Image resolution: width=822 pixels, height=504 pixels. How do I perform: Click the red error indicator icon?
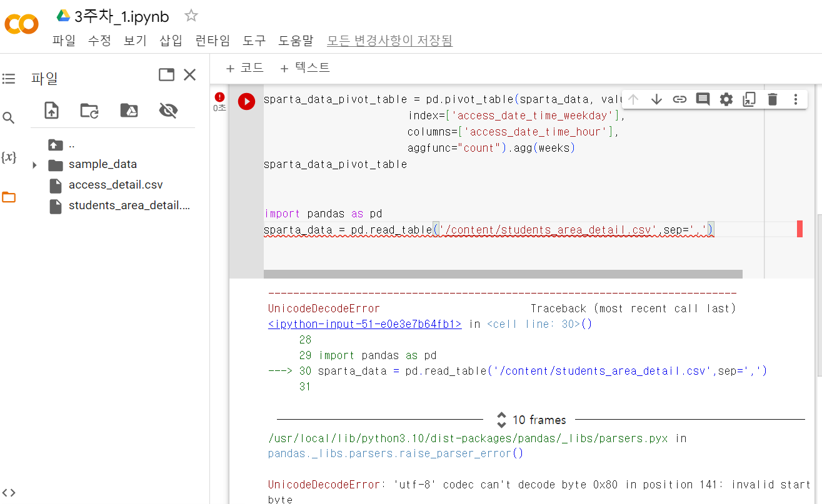click(219, 97)
